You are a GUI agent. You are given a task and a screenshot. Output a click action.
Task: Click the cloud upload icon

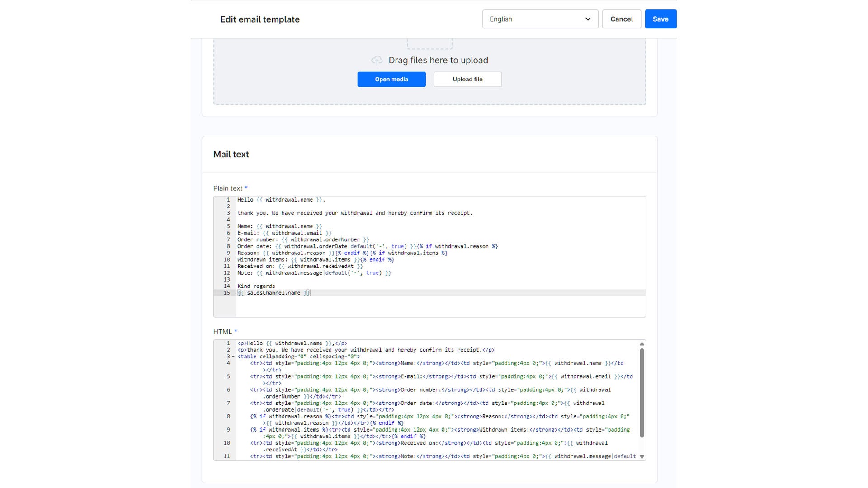tap(377, 61)
